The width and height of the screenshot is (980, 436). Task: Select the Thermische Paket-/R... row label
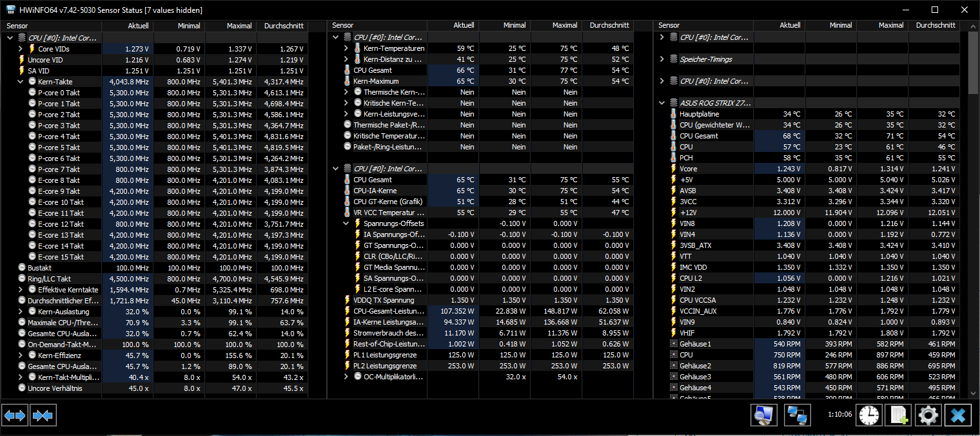tap(389, 126)
